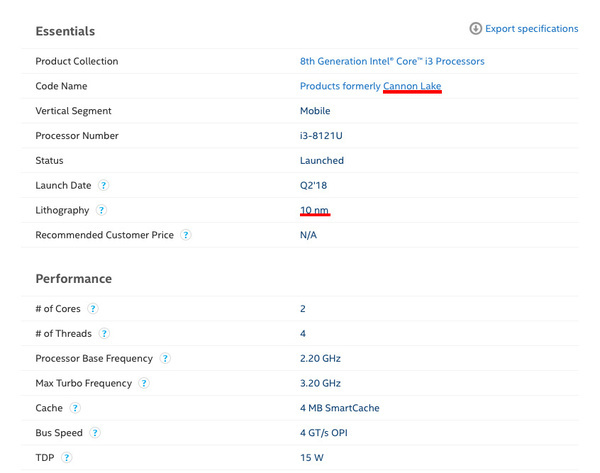Click the # of Threads label

64,334
